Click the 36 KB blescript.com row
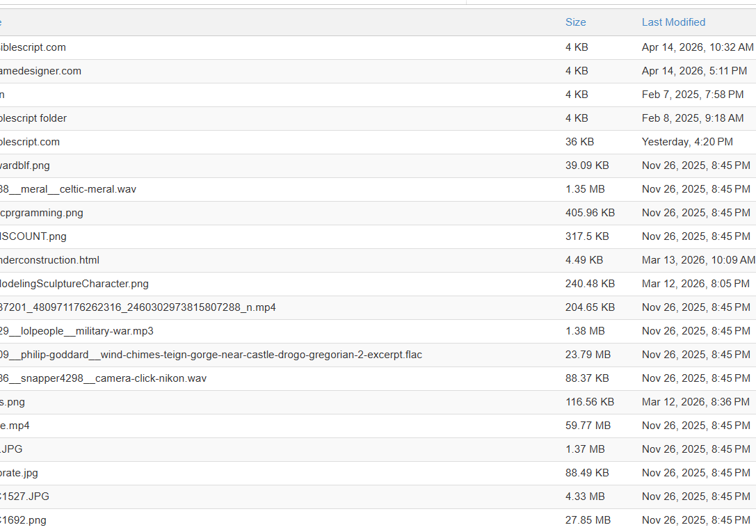The image size is (756, 532). 378,142
